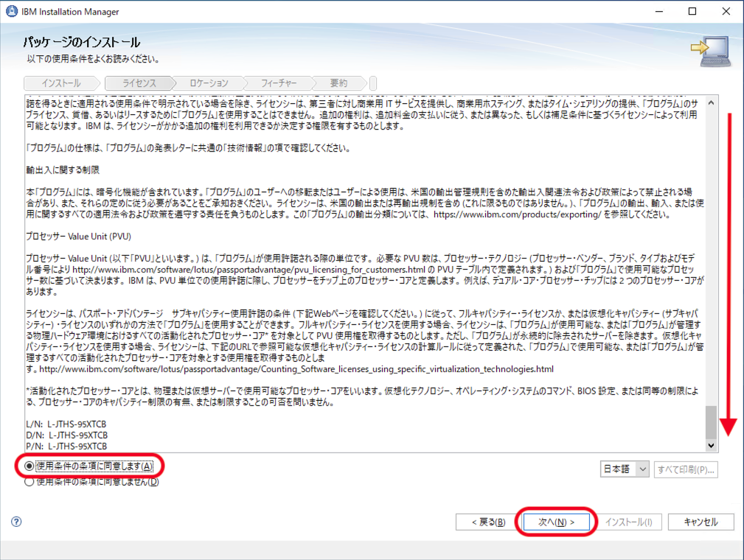The height and width of the screenshot is (560, 744).
Task: Click the license scroll up arrow
Action: point(711,102)
